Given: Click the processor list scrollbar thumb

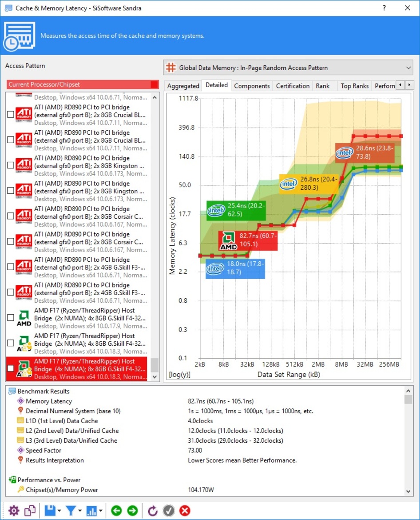Looking at the screenshot, I should (x=155, y=365).
